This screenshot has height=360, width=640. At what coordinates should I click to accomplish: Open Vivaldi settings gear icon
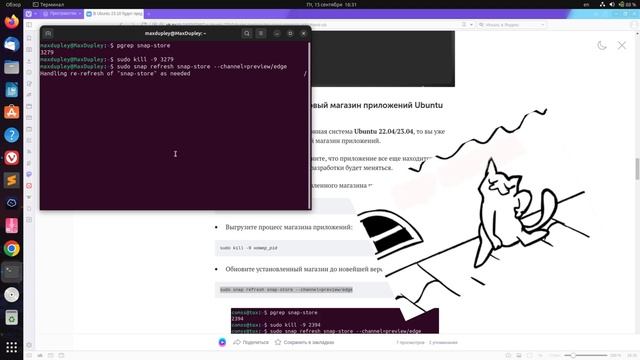(x=29, y=345)
